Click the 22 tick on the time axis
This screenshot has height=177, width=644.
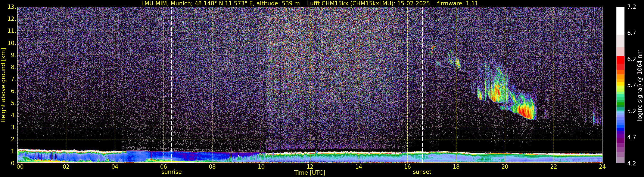[554, 167]
